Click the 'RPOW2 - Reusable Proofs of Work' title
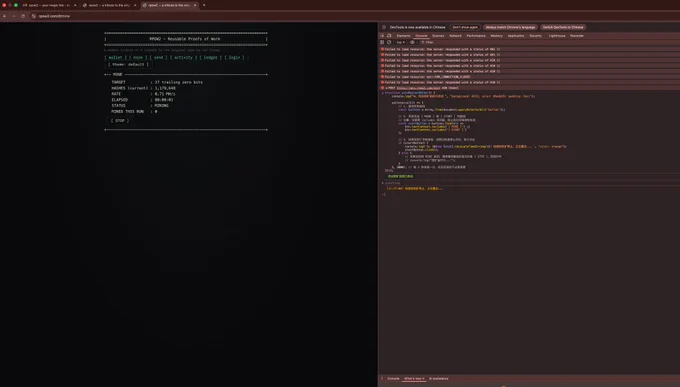Screen dimensions: 680x387 pyautogui.click(x=185, y=39)
